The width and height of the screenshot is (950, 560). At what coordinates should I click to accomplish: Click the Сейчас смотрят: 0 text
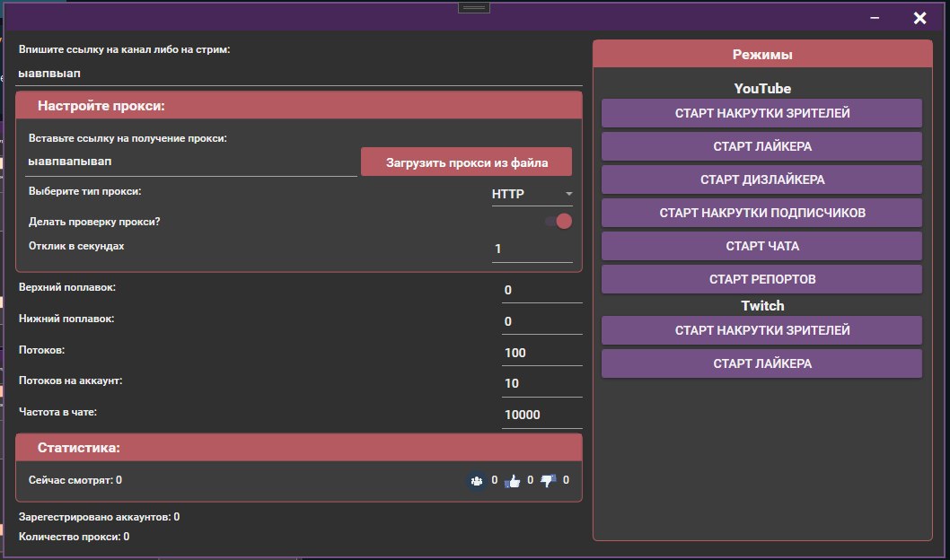(x=75, y=480)
